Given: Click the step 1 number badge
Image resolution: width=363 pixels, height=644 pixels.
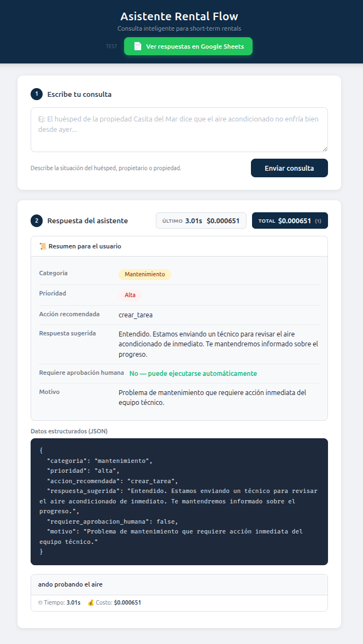Looking at the screenshot, I should (37, 94).
